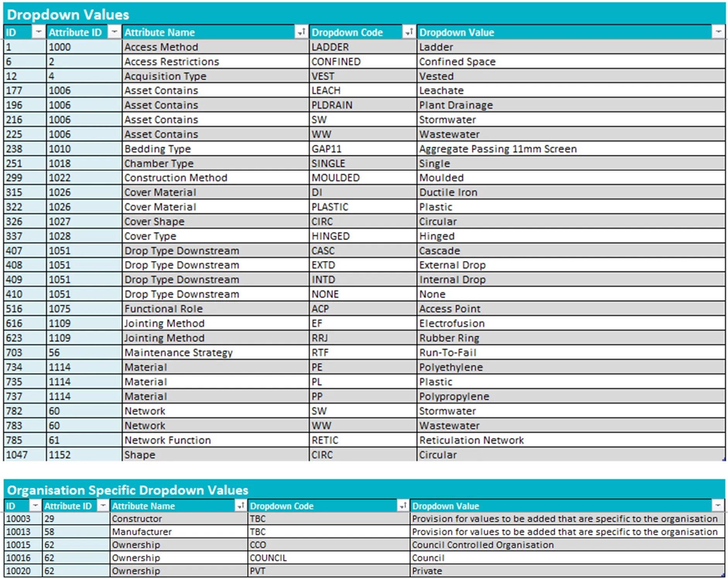Select the Reticulation Network value cell
728x578 pixels.
[571, 440]
